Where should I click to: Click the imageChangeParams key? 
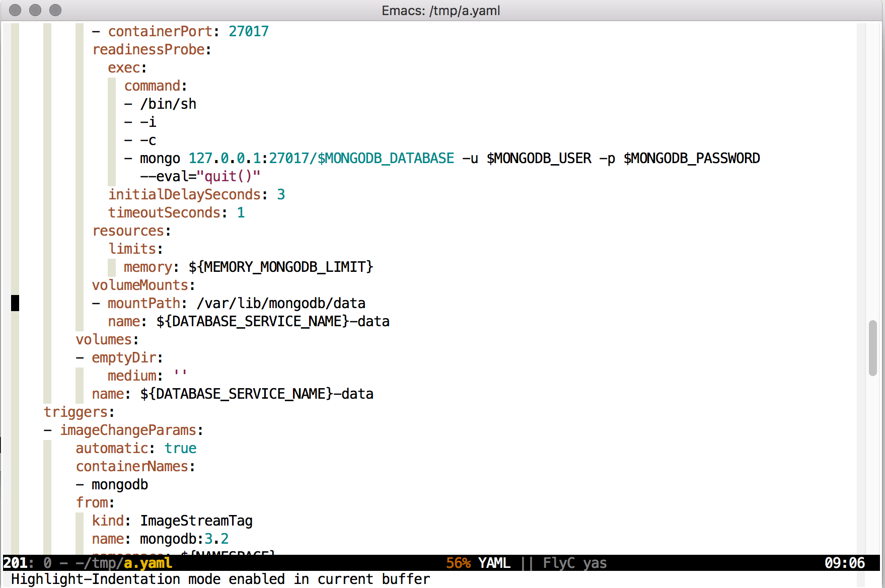pos(128,430)
